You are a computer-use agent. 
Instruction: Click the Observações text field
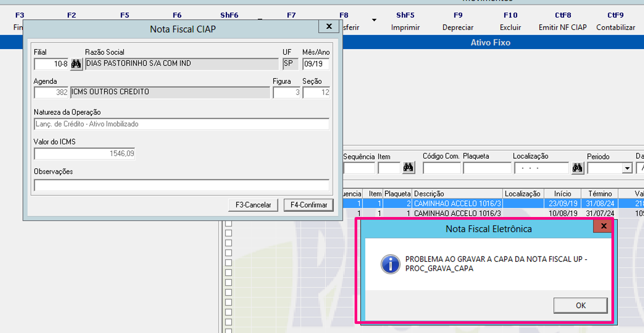(x=182, y=185)
